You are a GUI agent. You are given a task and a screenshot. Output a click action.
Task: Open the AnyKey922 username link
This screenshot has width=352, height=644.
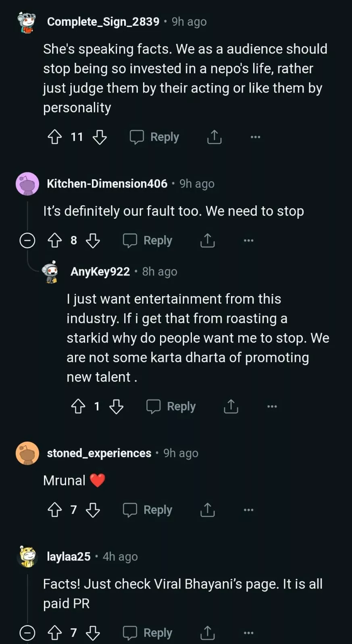click(100, 271)
